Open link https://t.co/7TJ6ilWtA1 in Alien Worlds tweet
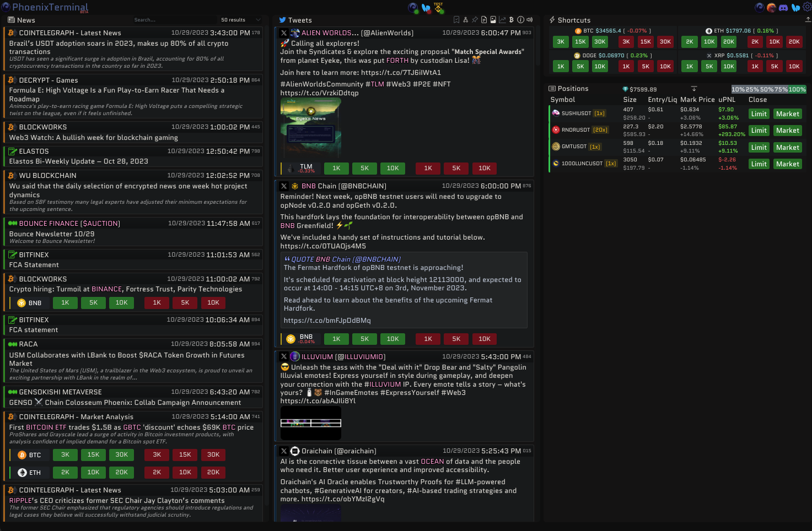This screenshot has height=531, width=812. click(401, 73)
